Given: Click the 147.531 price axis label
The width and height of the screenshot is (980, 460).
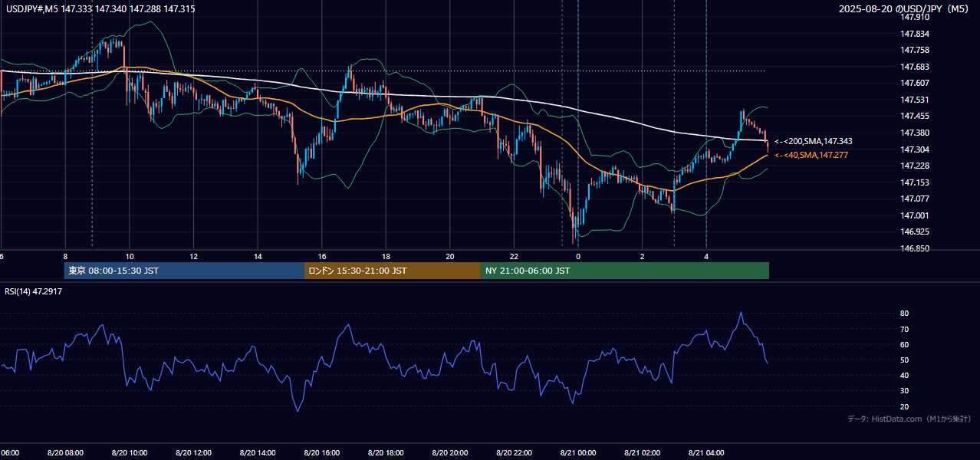Looking at the screenshot, I should click(x=916, y=100).
